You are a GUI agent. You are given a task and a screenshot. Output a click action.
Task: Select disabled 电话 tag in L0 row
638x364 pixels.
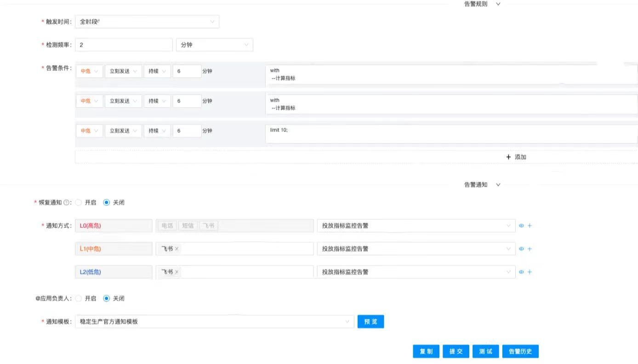[167, 226]
